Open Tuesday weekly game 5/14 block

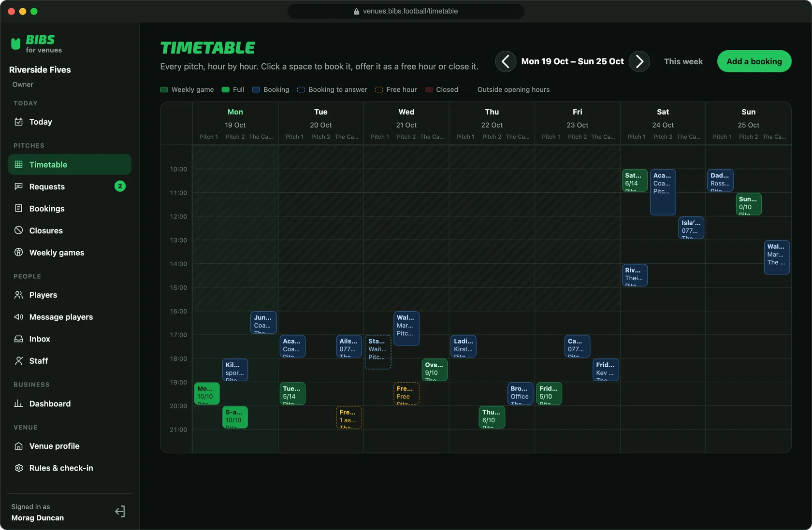point(292,394)
